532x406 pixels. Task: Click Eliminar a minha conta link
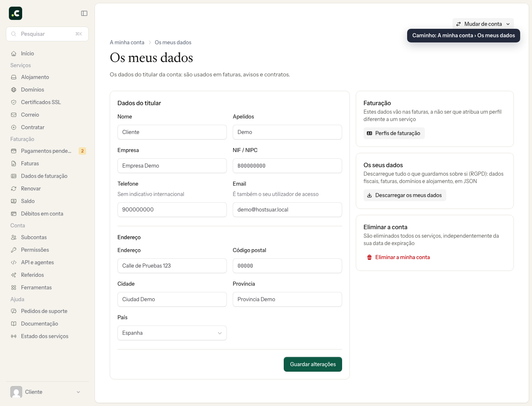pos(398,257)
